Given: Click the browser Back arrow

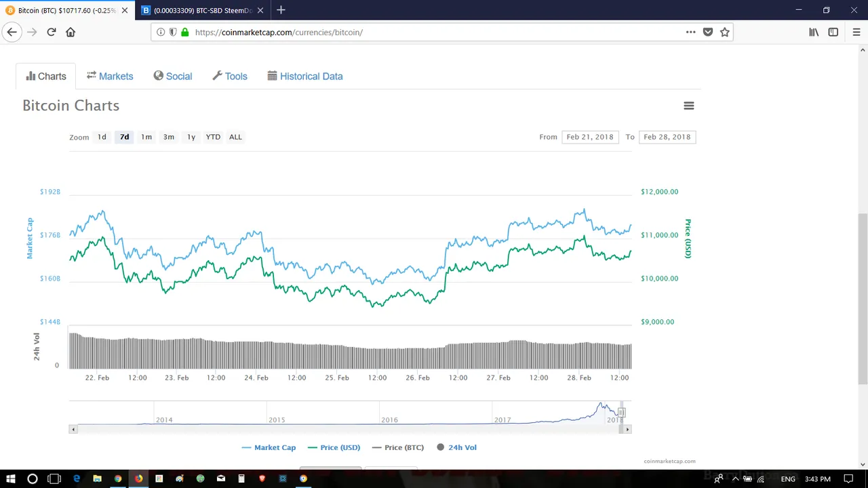Looking at the screenshot, I should pos(12,32).
